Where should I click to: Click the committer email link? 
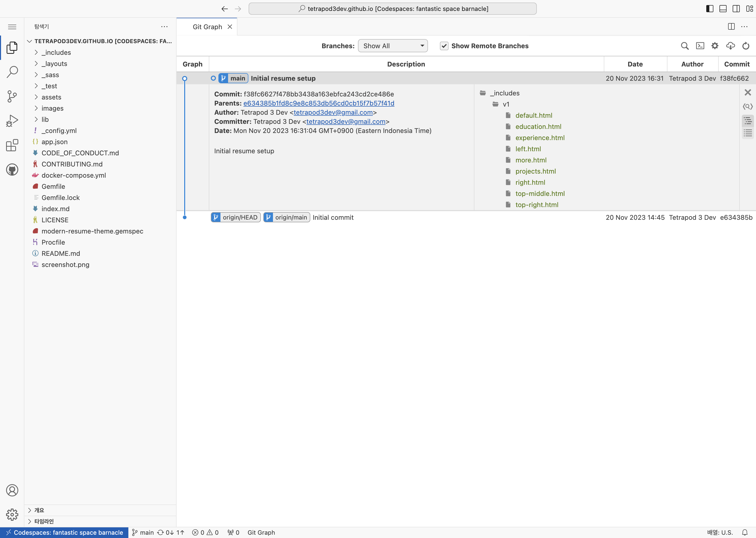[x=346, y=122]
